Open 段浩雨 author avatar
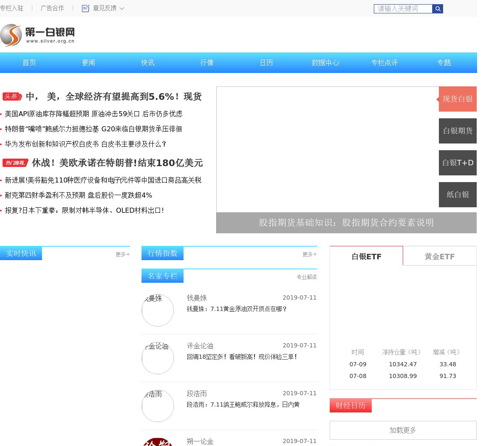Viewport: 504px width, 446px height. click(x=157, y=406)
